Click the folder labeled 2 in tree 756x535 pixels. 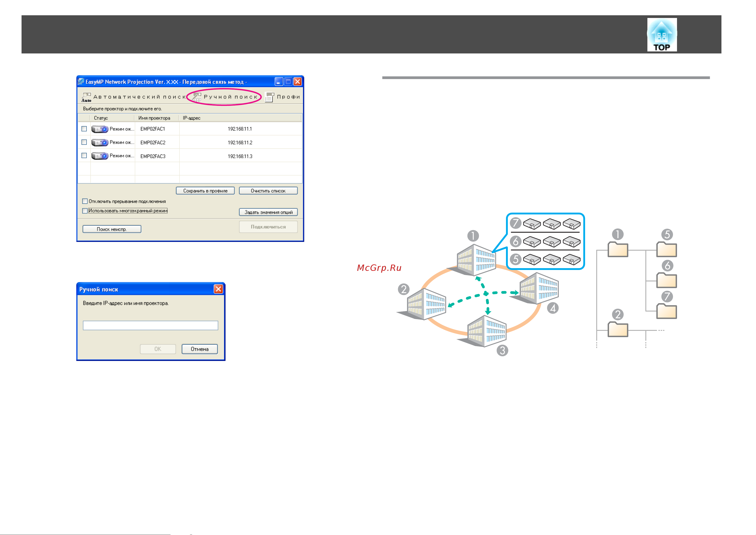618,329
